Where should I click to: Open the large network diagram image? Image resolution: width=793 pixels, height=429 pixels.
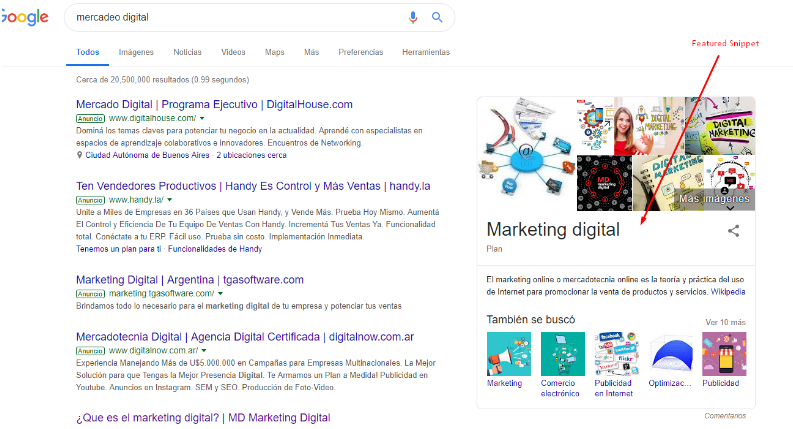pyautogui.click(x=526, y=154)
